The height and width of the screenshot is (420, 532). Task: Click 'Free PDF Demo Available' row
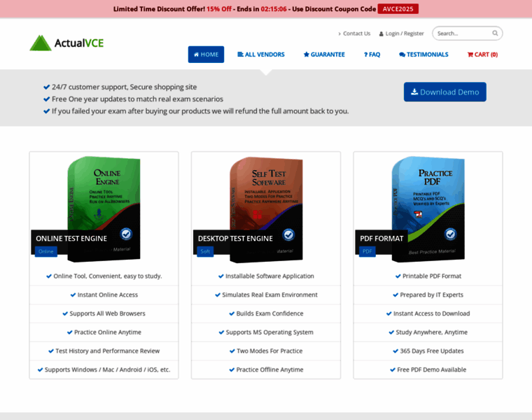point(428,370)
